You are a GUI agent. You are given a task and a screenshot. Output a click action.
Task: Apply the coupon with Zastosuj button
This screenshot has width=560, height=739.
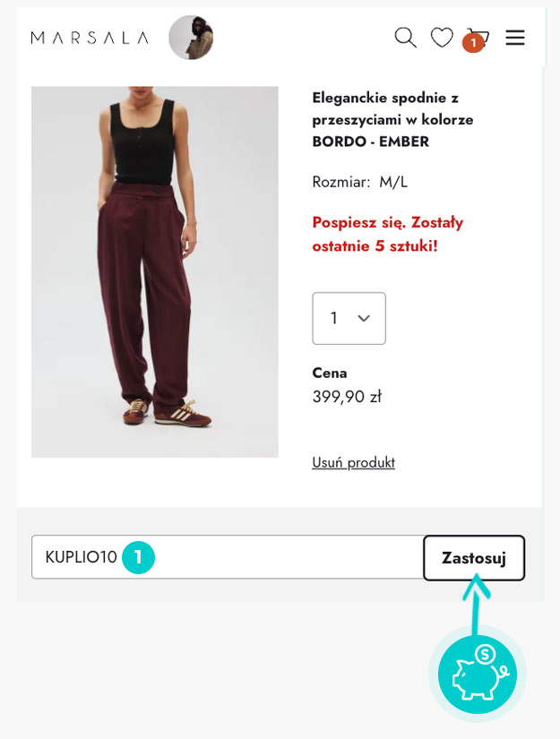(x=474, y=557)
